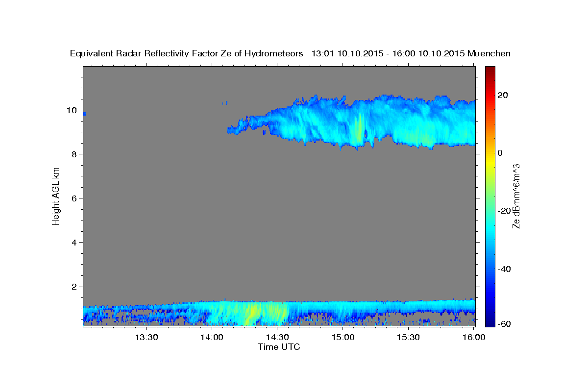The image size is (588, 392).
Task: Pick the dark red top of the colorbar
Action: 490,71
